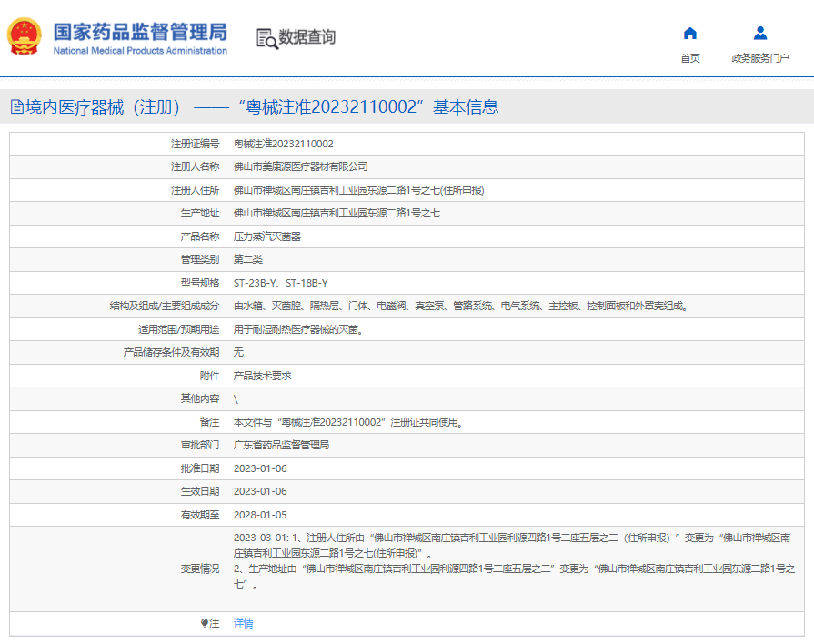Click the 审批部门 row label
The width and height of the screenshot is (814, 644).
(x=200, y=445)
